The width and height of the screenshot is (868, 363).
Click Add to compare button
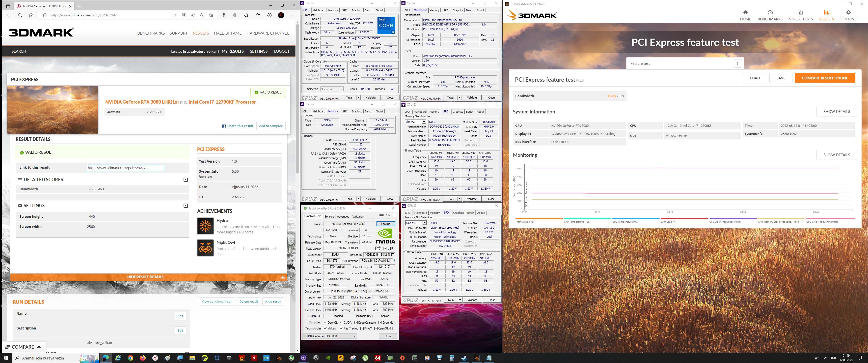271,126
